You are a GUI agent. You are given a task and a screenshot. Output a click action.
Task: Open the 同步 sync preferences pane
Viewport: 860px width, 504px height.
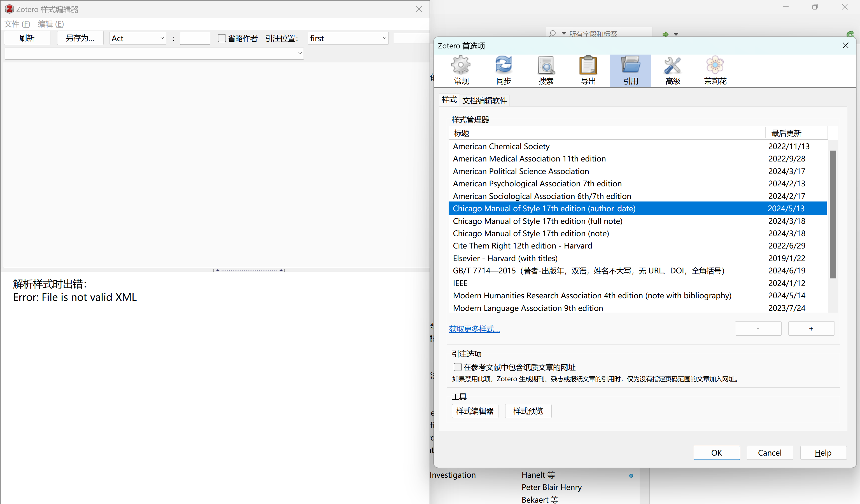click(x=504, y=70)
